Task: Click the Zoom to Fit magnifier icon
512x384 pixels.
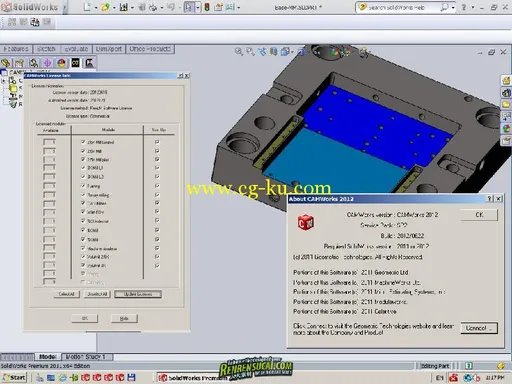Action: tap(239, 51)
